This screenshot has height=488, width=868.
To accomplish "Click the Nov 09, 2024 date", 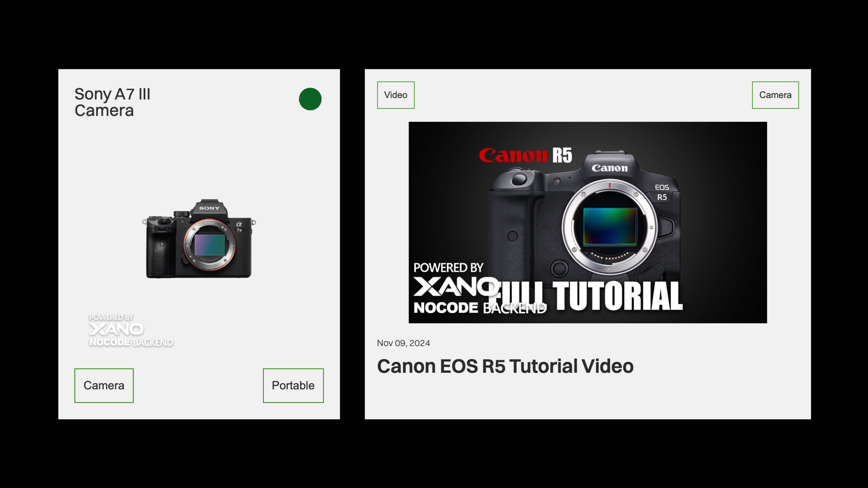I will (403, 343).
